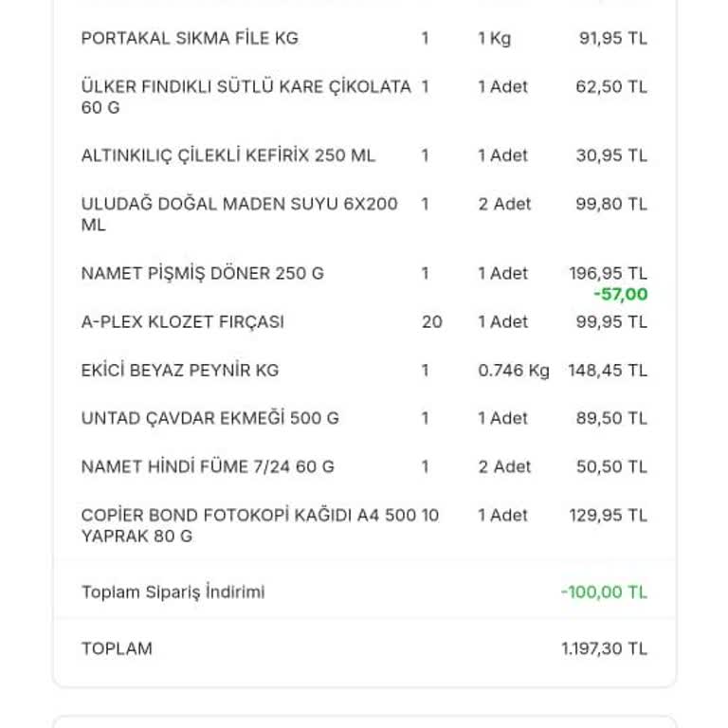This screenshot has width=728, height=728.
Task: Click ALTINKILIÇ ÇİLEKLİ KEFİRİX 250 ML product
Action: 227,155
